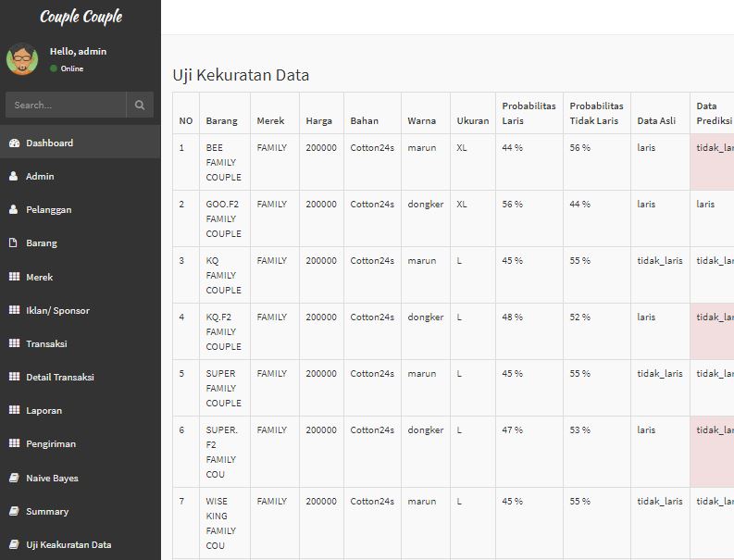
Task: Click the Laporan table icon
Action: (14, 410)
